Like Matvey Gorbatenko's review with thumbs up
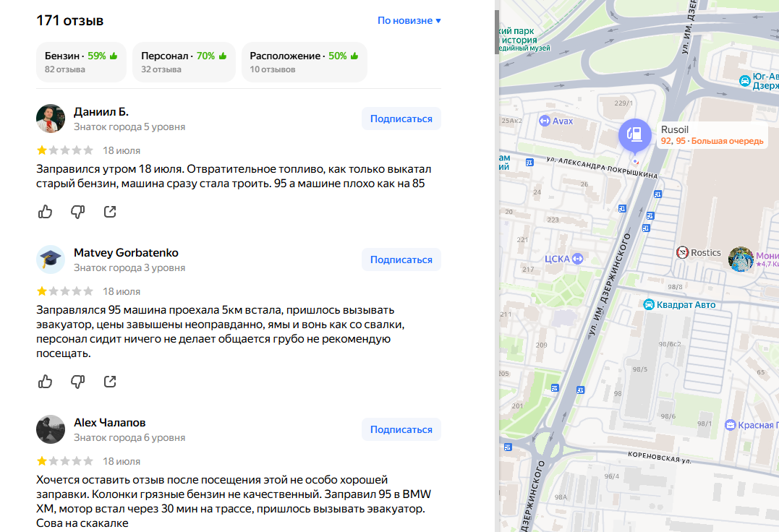The height and width of the screenshot is (532, 779). tap(46, 382)
